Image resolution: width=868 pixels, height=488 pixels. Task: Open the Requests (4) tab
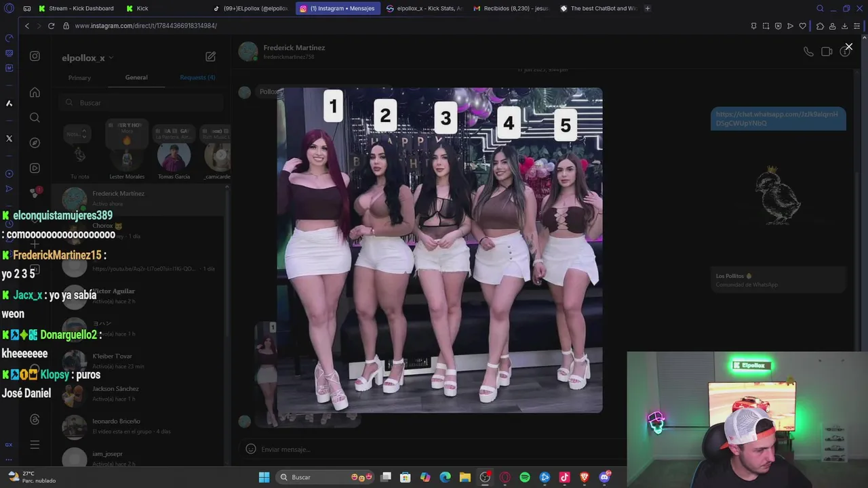197,77
